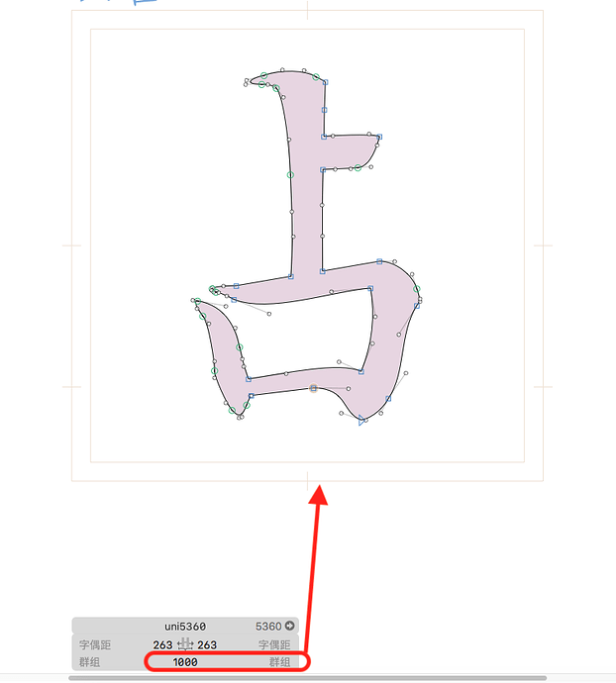Click the sidebearing metrics icon between 263 values
Viewport: 616px width, 683px height.
pyautogui.click(x=185, y=644)
